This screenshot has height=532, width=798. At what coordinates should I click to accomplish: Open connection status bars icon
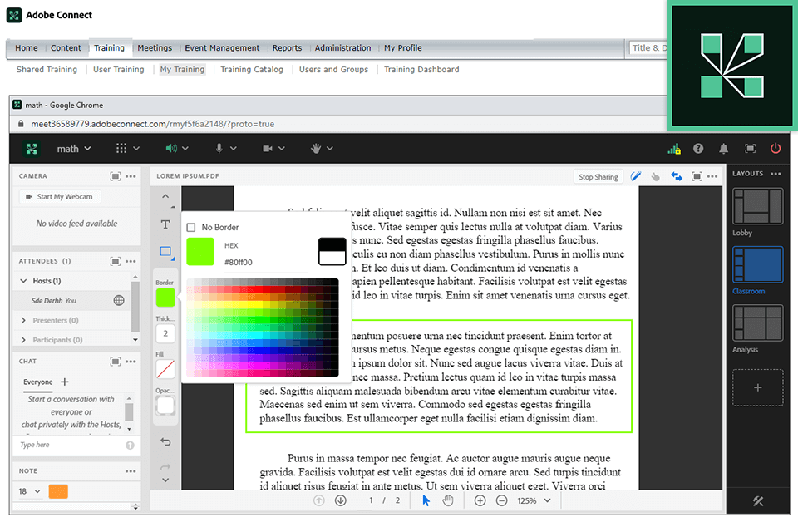(x=674, y=149)
